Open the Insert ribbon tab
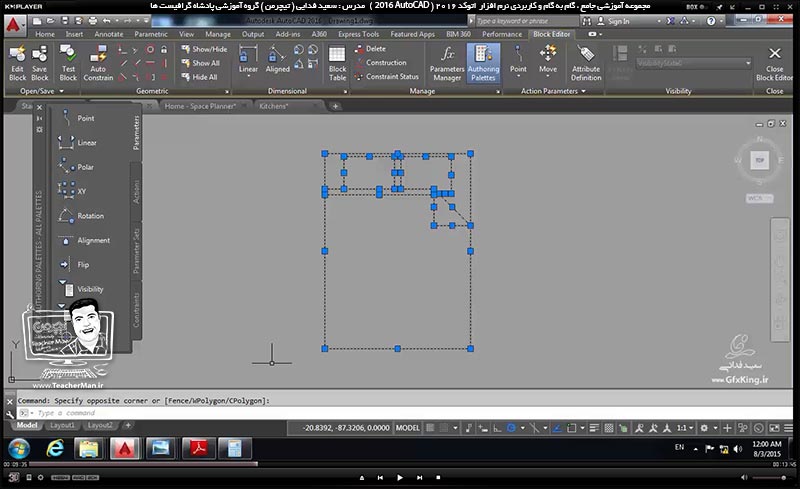800x489 pixels. pyautogui.click(x=74, y=34)
